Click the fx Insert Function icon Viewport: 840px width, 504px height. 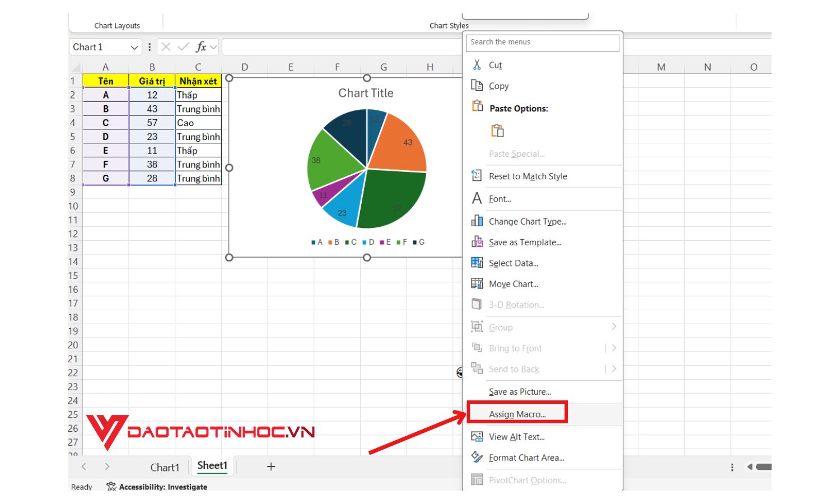click(x=200, y=47)
